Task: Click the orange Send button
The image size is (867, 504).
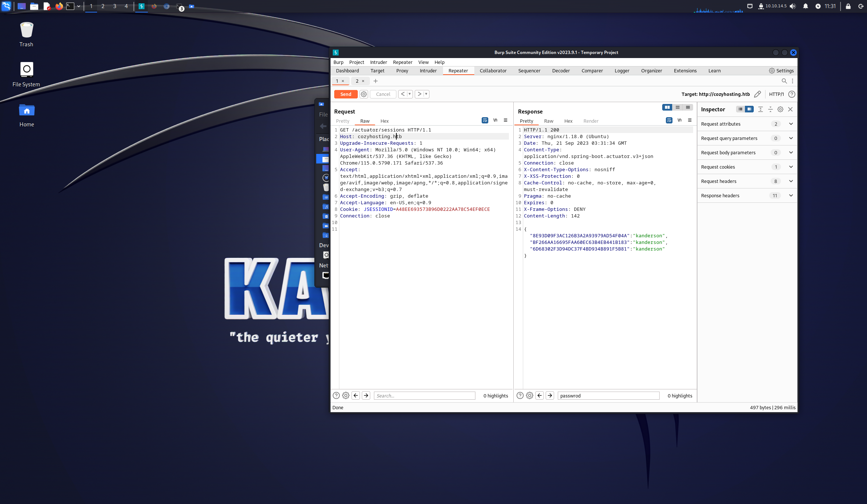Action: pyautogui.click(x=346, y=94)
